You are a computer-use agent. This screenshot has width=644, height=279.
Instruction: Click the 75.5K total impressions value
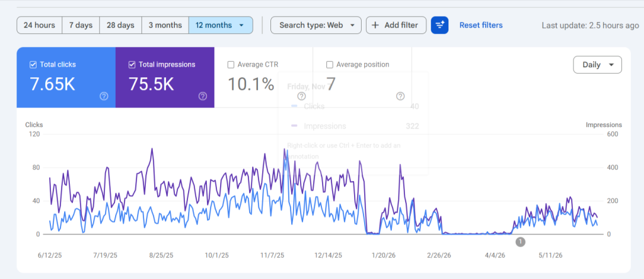(151, 84)
